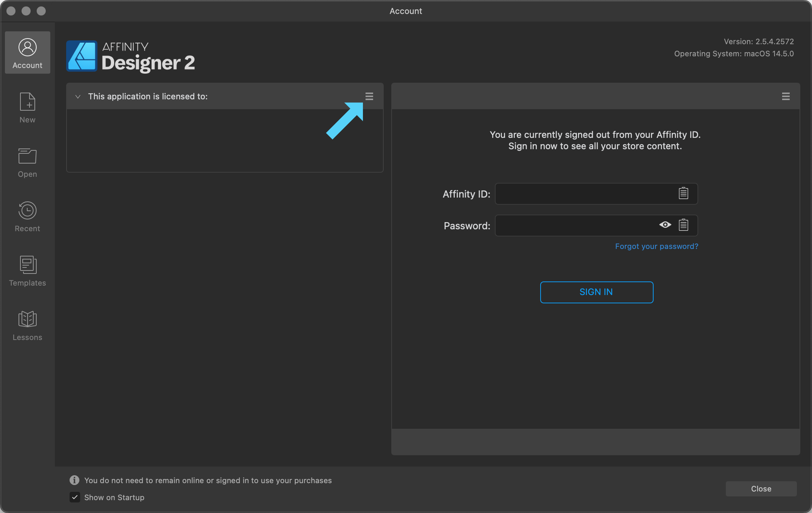Switch to the Open files section

[x=28, y=162]
